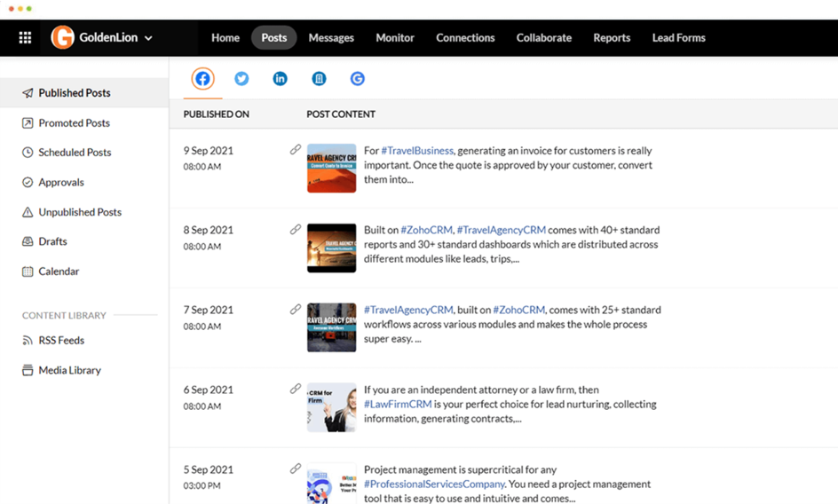Open the Lead Forms tab
Image resolution: width=838 pixels, height=504 pixels.
coord(678,38)
